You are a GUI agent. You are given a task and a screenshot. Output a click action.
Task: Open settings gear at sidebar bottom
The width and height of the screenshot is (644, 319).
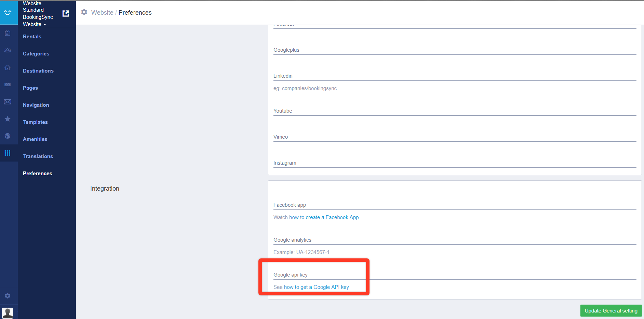click(8, 296)
